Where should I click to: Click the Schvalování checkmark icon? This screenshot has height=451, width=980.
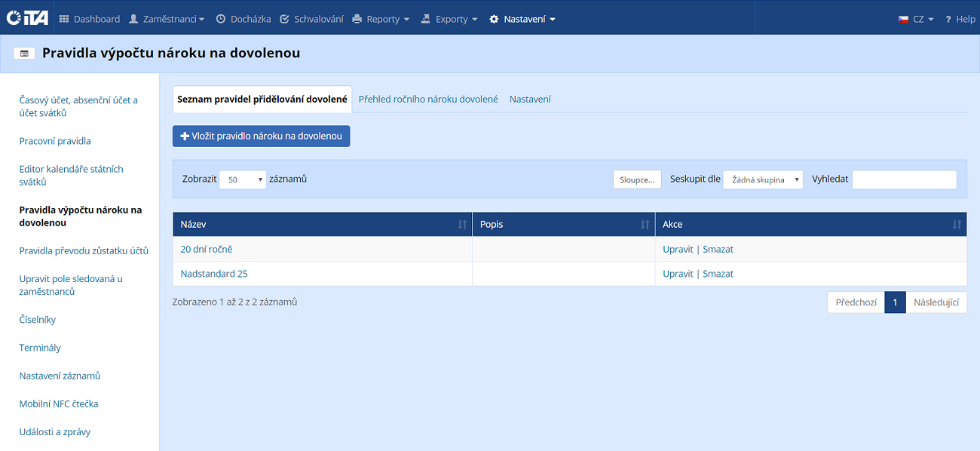[x=284, y=19]
